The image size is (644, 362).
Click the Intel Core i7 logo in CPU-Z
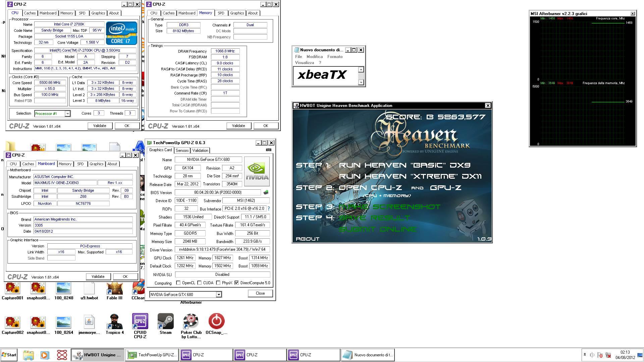(x=121, y=33)
